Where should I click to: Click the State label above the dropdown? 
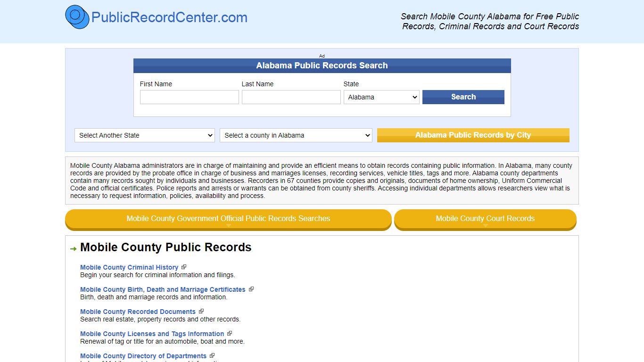click(x=351, y=84)
